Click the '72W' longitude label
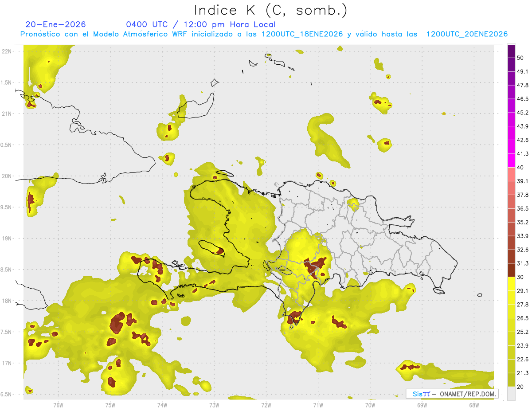This screenshot has width=532, height=411. click(266, 404)
